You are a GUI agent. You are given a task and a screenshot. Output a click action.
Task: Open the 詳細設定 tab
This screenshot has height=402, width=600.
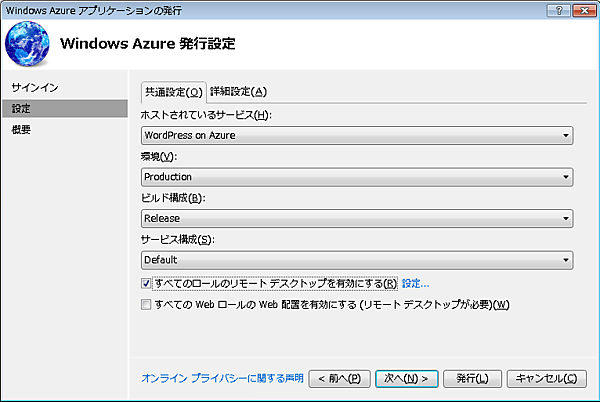[x=238, y=92]
